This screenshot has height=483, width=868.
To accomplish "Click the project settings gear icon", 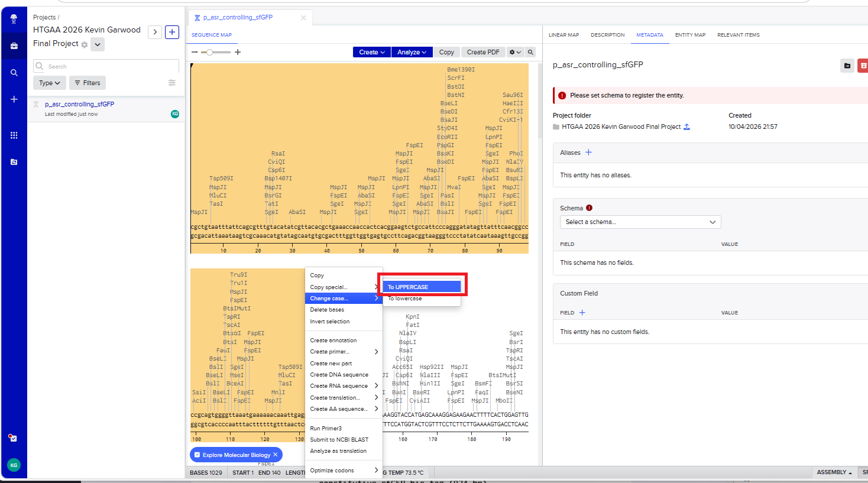I will click(85, 45).
